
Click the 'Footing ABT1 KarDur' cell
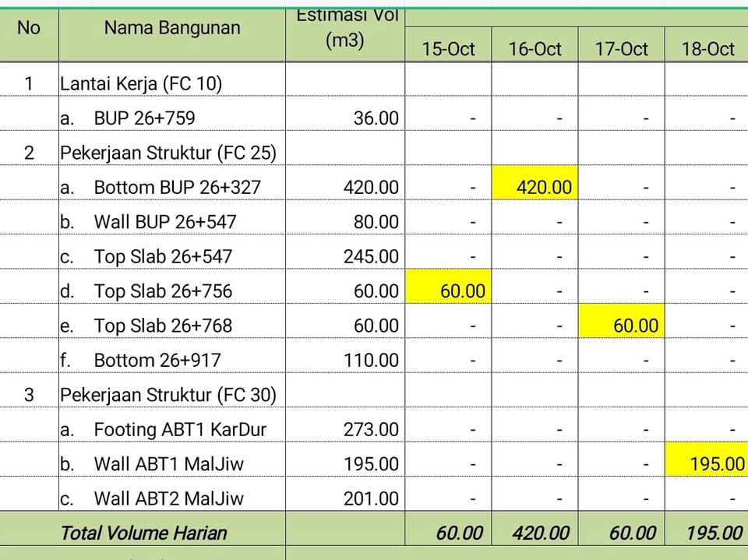172,425
